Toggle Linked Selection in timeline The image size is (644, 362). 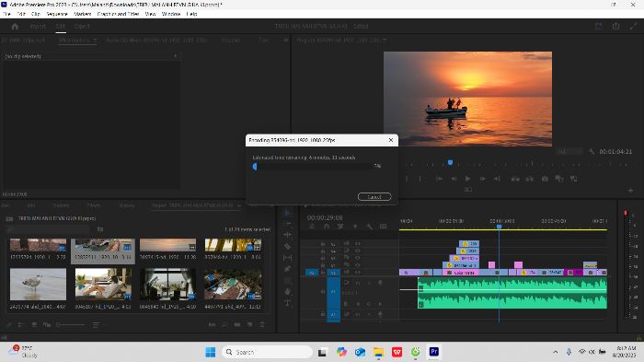point(340,227)
